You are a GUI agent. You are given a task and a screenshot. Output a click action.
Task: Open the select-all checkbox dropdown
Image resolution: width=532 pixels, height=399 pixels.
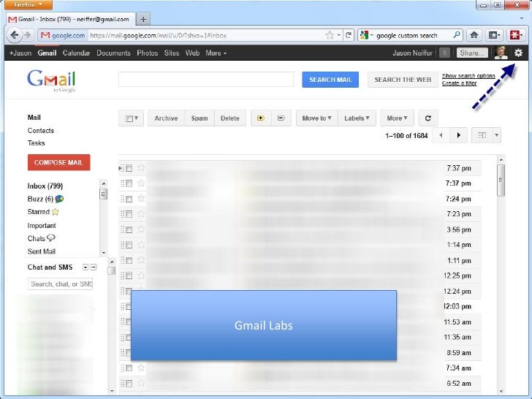(132, 118)
